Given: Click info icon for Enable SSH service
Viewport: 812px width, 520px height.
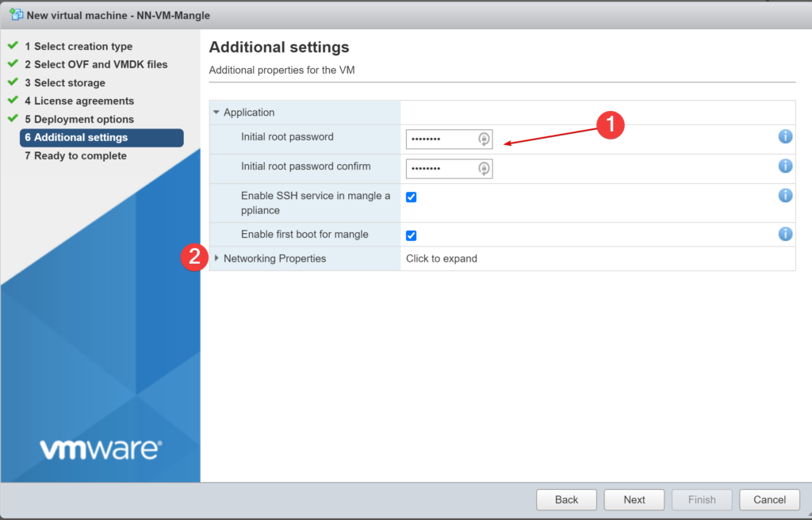Looking at the screenshot, I should [785, 195].
